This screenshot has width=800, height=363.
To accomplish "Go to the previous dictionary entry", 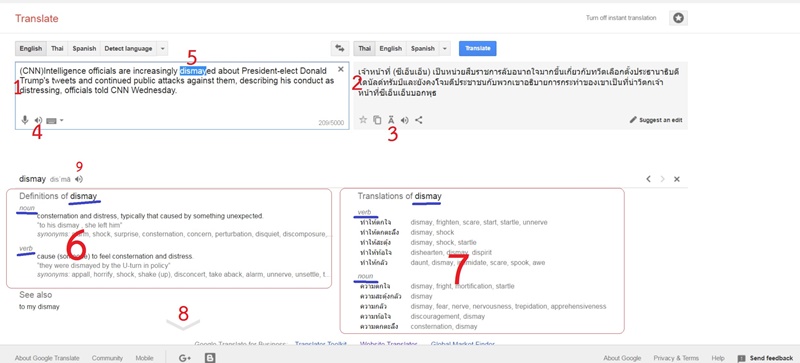I will point(648,179).
